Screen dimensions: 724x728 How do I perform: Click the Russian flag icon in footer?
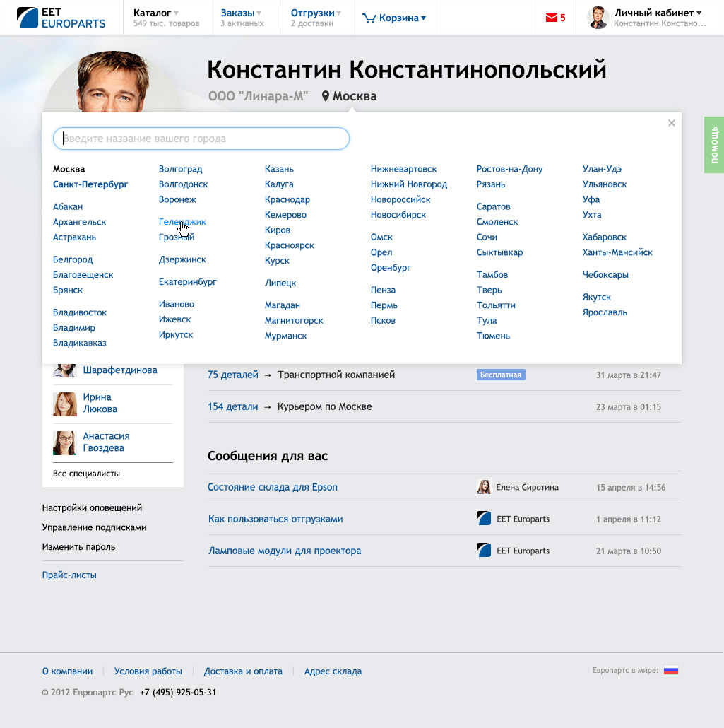(670, 671)
